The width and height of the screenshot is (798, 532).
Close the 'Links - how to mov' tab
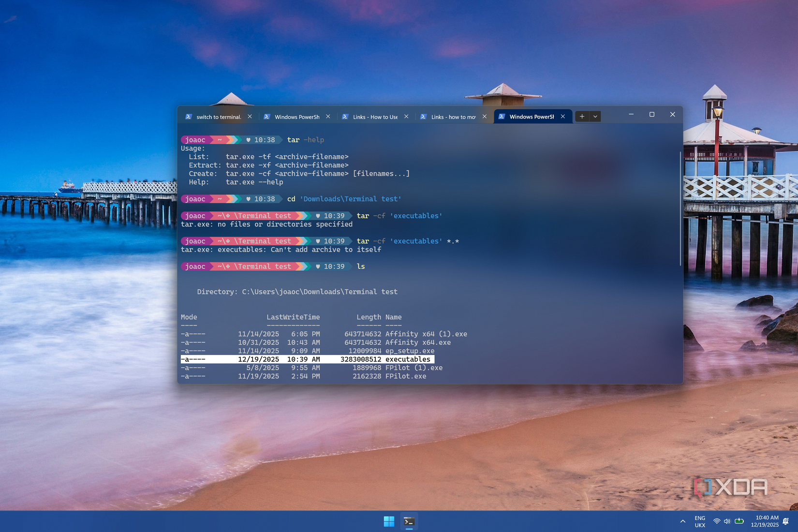pyautogui.click(x=485, y=117)
